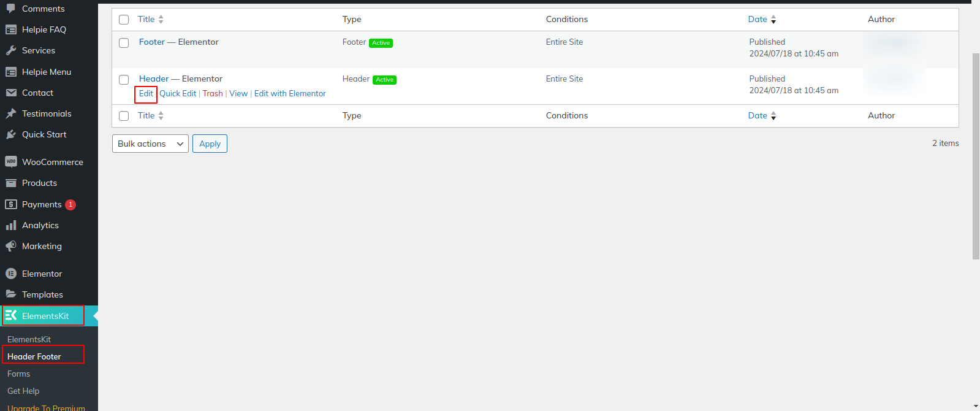Click the Quick Start rocket icon
The image size is (980, 411).
(11, 134)
